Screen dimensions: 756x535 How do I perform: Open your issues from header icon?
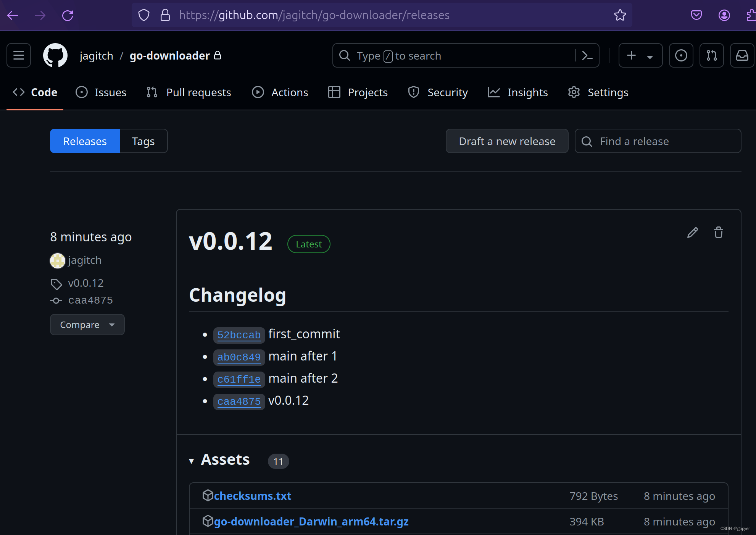pos(681,55)
